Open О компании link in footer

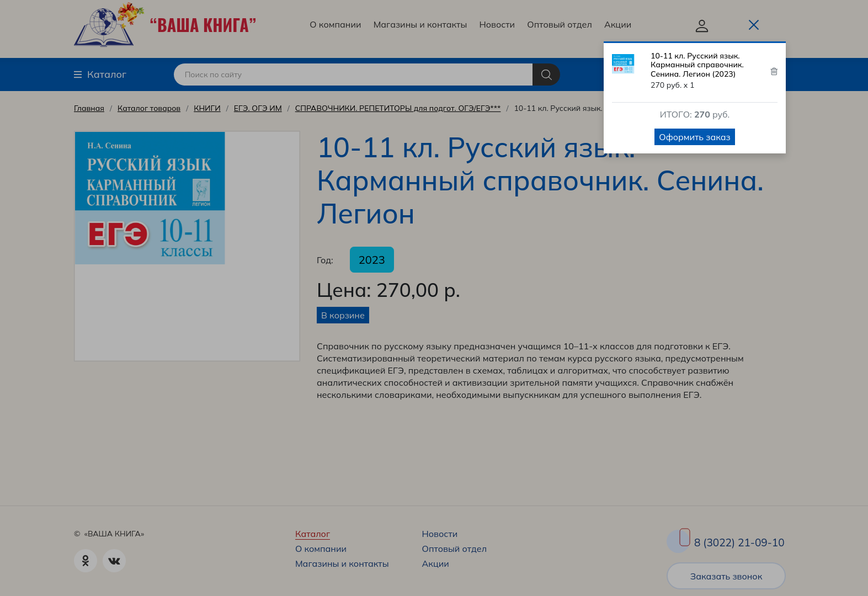click(x=321, y=549)
